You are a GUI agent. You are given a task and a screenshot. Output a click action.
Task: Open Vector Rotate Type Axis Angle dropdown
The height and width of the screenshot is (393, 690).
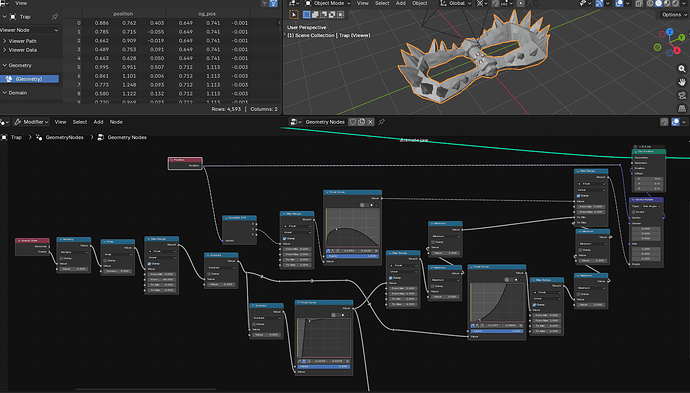(x=651, y=206)
